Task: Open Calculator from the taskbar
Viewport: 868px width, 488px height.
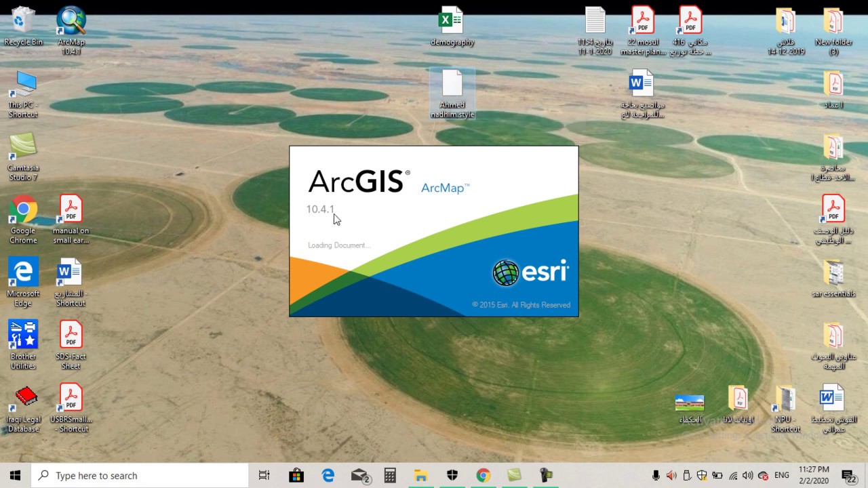Action: tap(390, 475)
